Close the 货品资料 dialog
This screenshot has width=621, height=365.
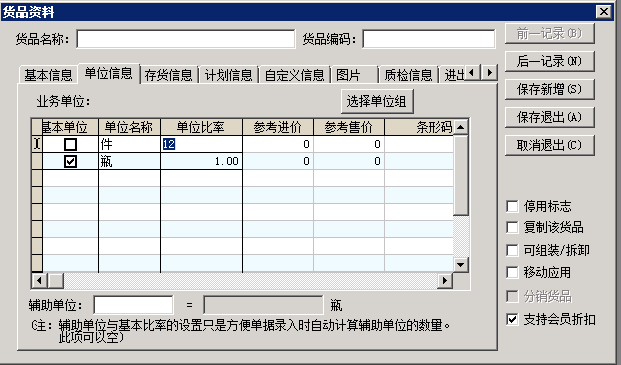pos(604,12)
